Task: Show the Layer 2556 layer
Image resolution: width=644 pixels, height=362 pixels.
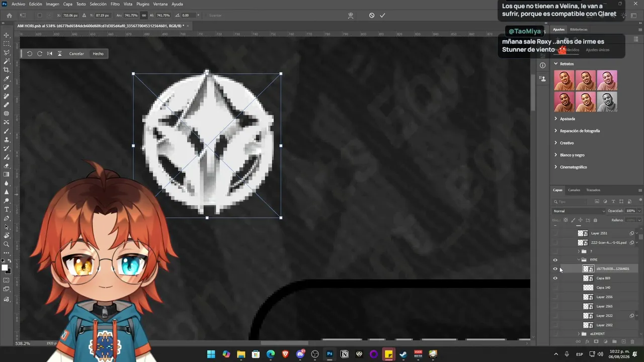Action: [x=555, y=297]
